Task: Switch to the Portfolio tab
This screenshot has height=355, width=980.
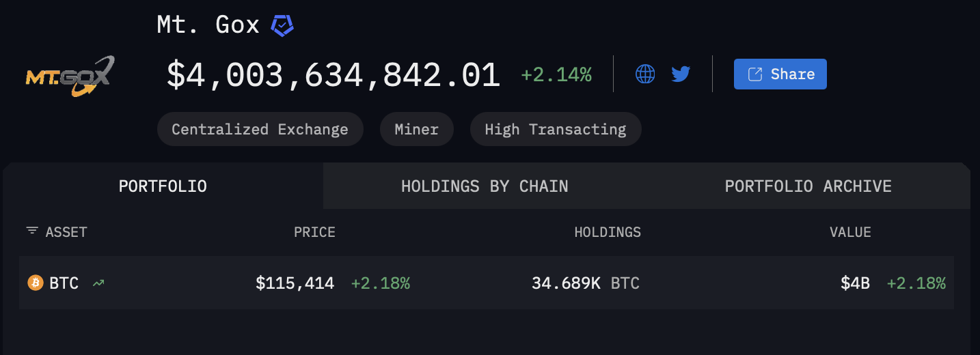Action: pyautogui.click(x=163, y=186)
